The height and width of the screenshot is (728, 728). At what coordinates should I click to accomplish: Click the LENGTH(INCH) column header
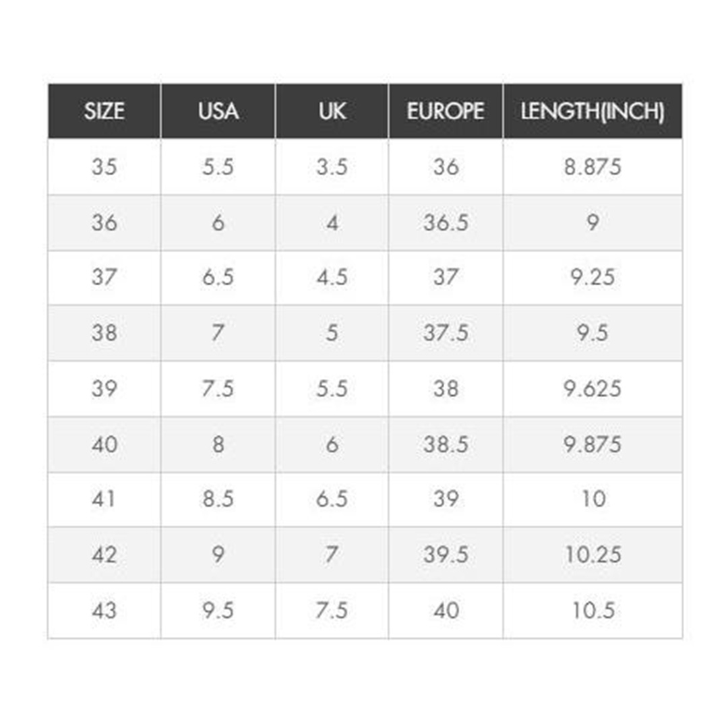click(x=593, y=111)
